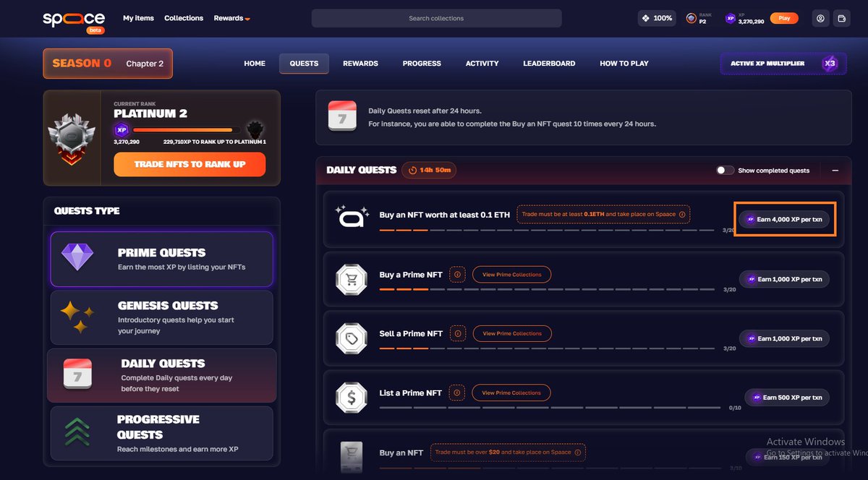Click the cart icon on Buy a Prime NFT

[x=352, y=278]
